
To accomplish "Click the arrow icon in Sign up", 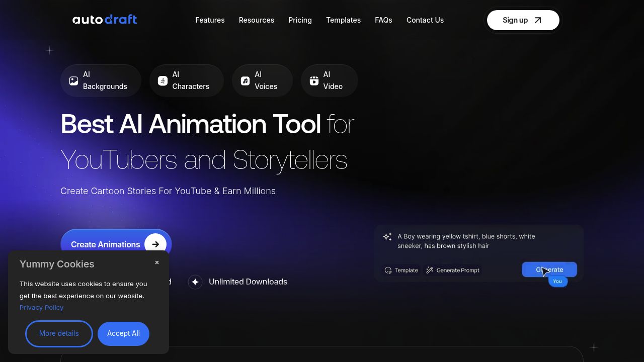I will click(538, 20).
